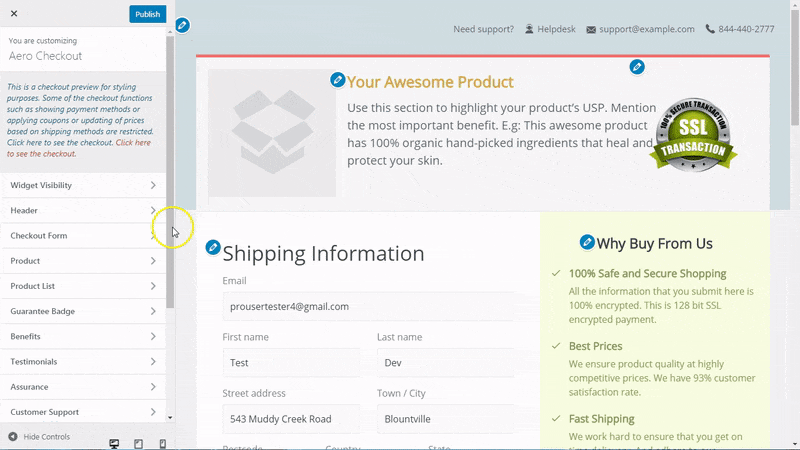Open the Guarantee Badge section
The image size is (800, 450).
point(83,311)
